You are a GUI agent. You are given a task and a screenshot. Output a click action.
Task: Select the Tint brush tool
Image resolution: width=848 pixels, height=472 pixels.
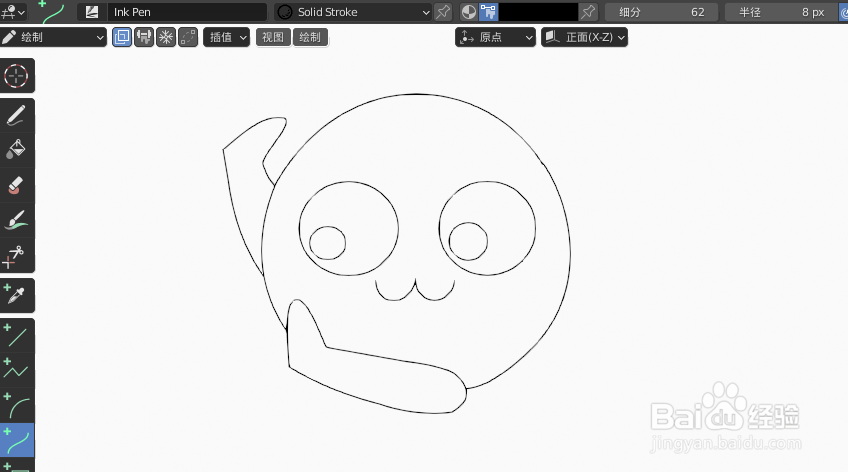16,220
